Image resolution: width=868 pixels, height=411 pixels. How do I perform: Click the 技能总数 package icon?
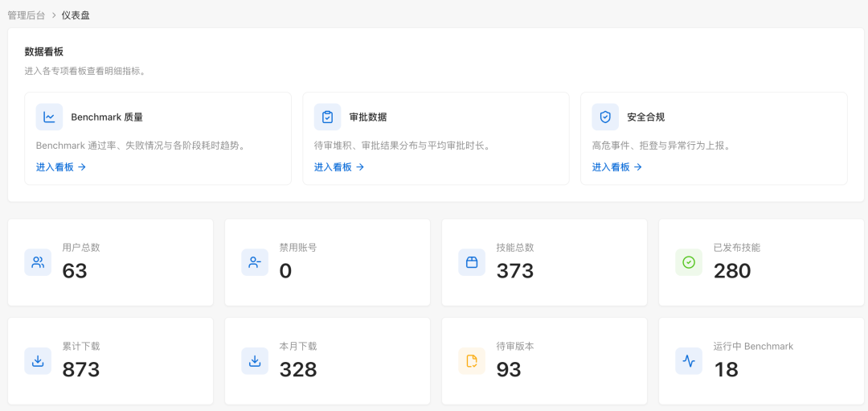[x=472, y=262]
